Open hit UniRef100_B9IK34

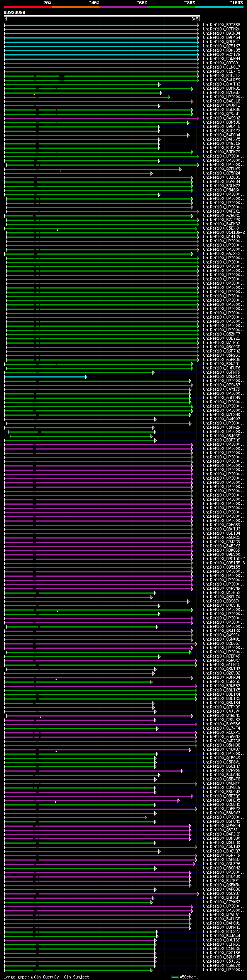(222, 34)
